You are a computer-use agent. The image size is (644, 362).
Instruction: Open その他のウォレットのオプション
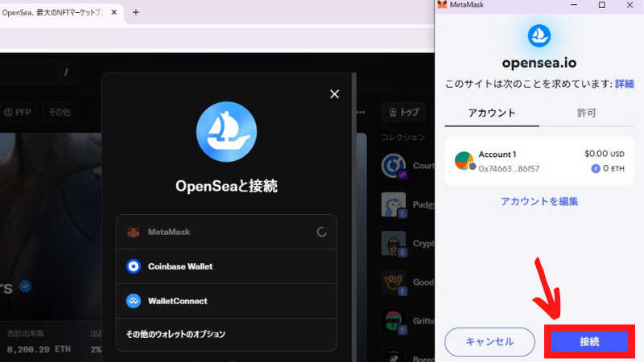tap(226, 334)
